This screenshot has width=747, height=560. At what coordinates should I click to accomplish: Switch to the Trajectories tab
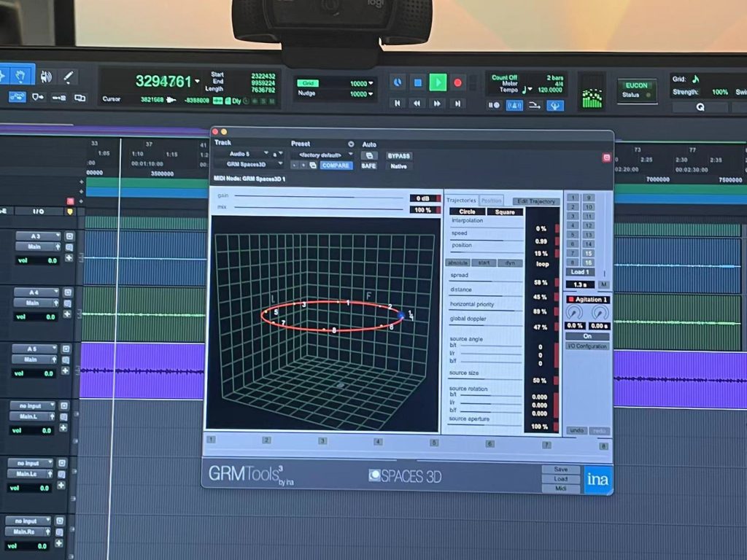pyautogui.click(x=461, y=200)
